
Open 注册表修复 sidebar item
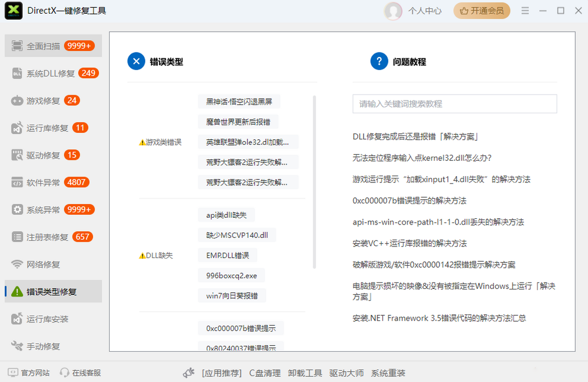pyautogui.click(x=53, y=237)
